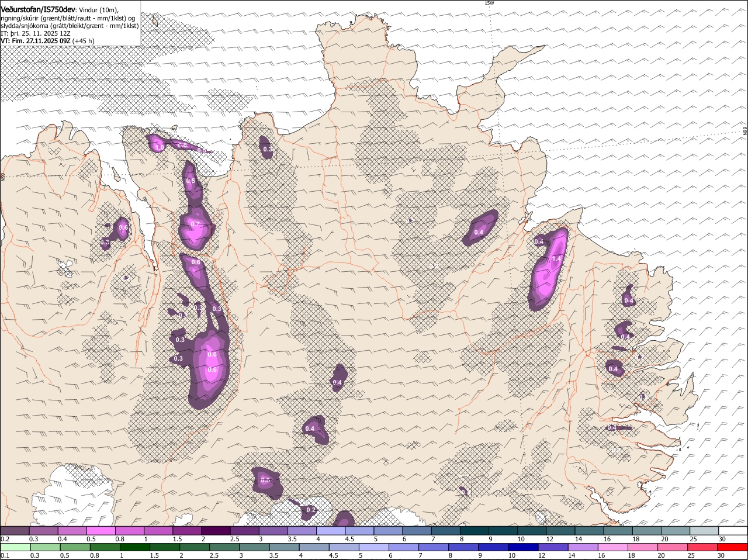Click the upper legend swatch between 1.5 and 2
Screen dimensions: 748x560
(x=187, y=531)
